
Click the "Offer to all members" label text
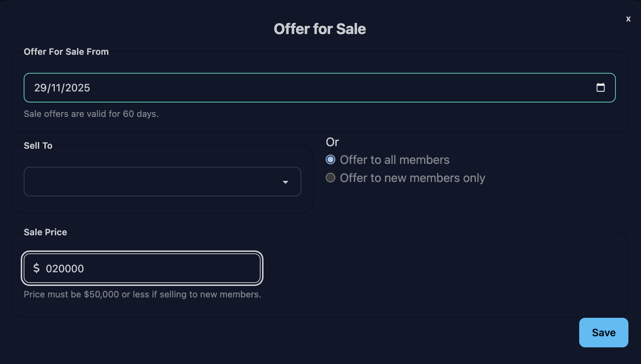pos(395,160)
